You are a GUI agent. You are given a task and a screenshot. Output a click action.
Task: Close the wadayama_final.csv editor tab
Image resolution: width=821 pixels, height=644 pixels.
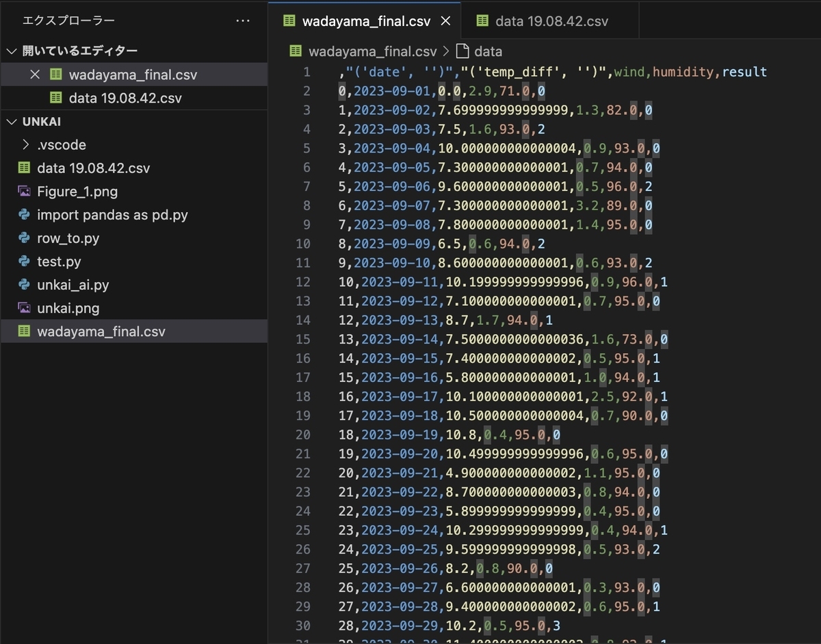(x=445, y=21)
